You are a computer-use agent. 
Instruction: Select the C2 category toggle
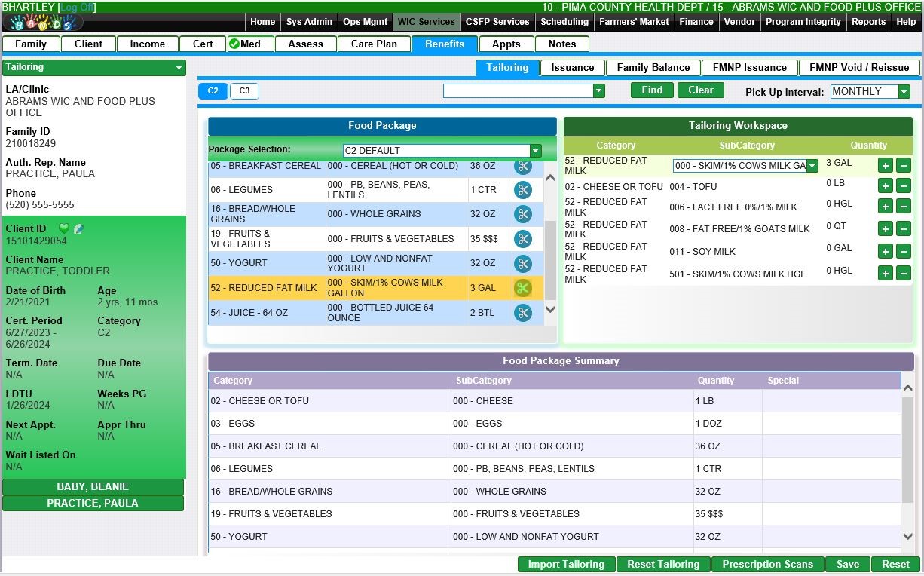click(213, 91)
